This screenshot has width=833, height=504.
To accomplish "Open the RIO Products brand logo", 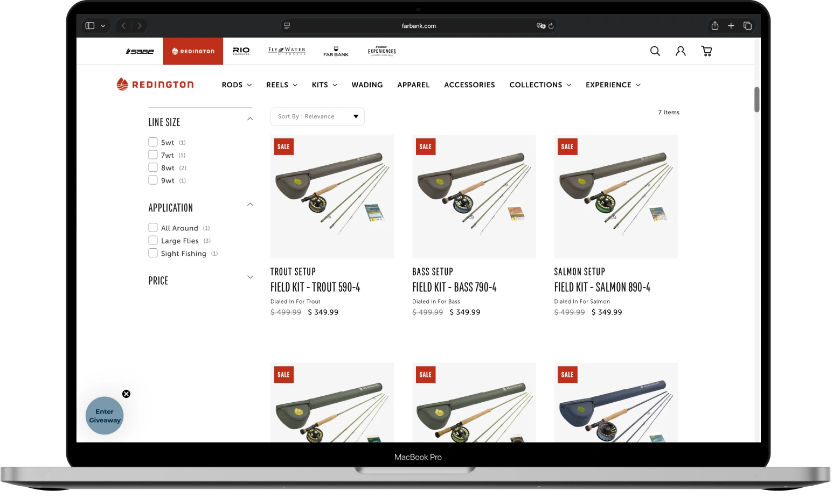I will pyautogui.click(x=241, y=51).
